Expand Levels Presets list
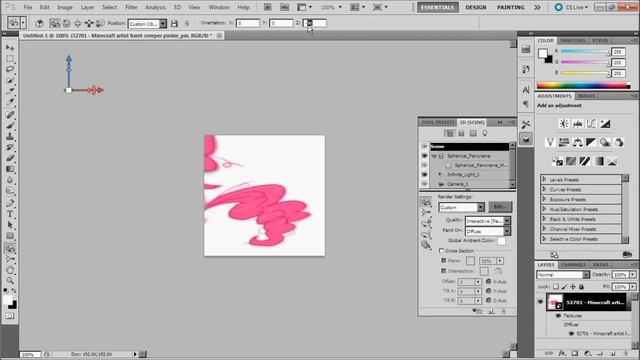This screenshot has width=640, height=360. coord(544,179)
